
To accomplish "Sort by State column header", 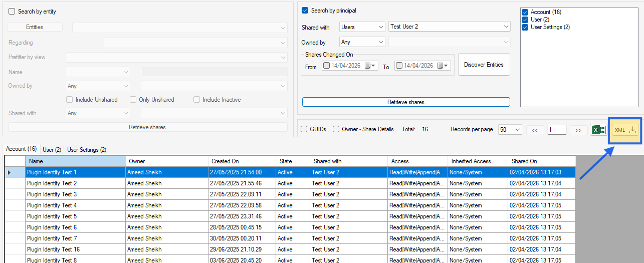I will pyautogui.click(x=293, y=161).
